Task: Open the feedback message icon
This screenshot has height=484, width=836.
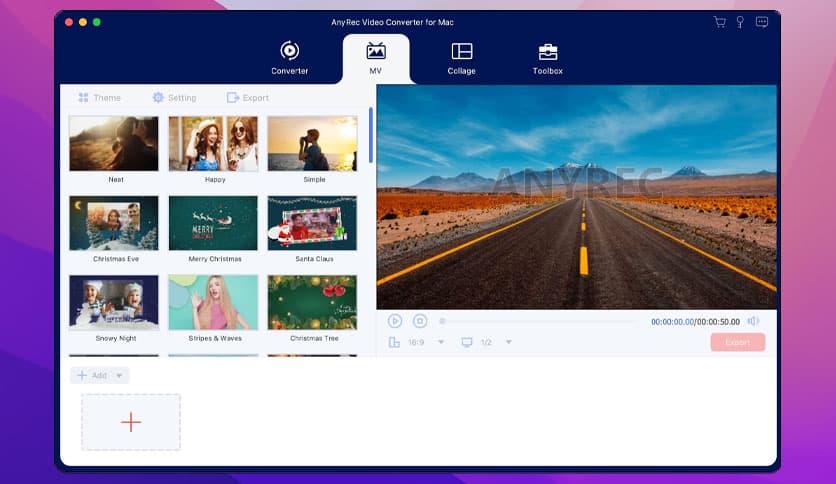Action: coord(762,22)
